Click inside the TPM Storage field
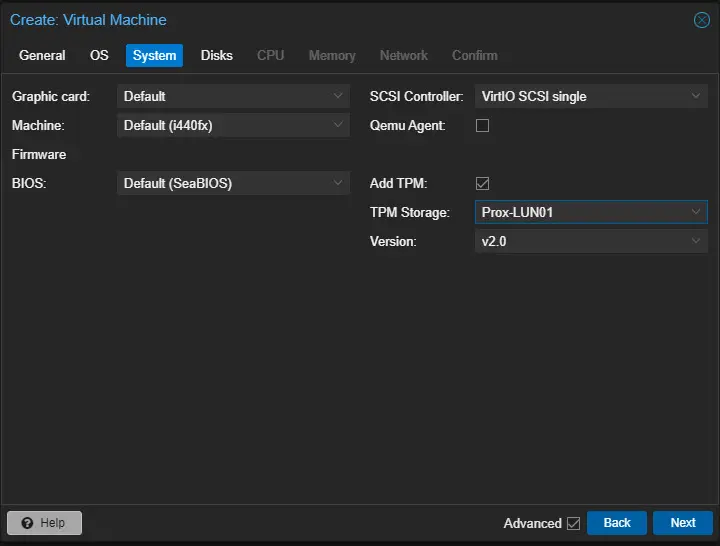720x546 pixels. coord(578,213)
